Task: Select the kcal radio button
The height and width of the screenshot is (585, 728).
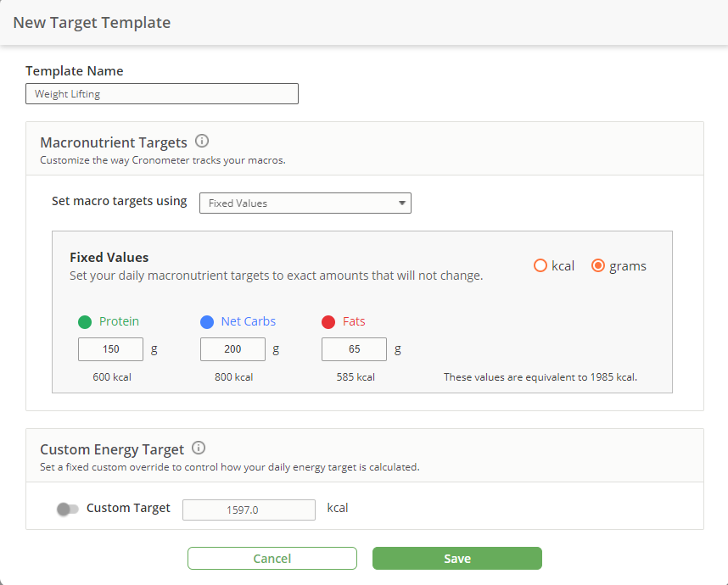Action: click(540, 265)
